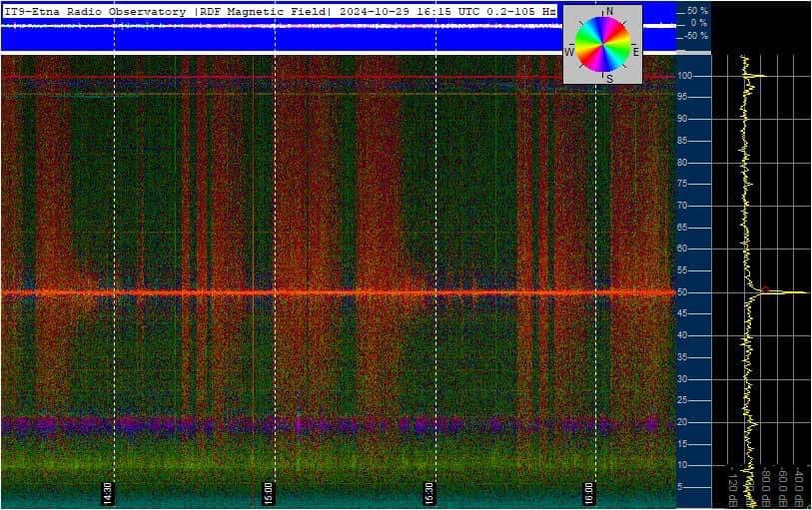The height and width of the screenshot is (510, 812).
Task: Click the E marker on the compass
Action: (636, 51)
